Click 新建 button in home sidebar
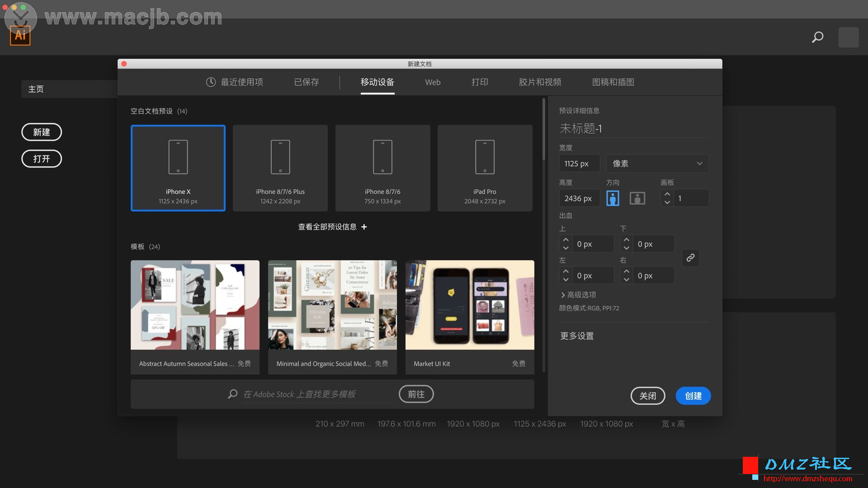The height and width of the screenshot is (488, 868). [42, 132]
